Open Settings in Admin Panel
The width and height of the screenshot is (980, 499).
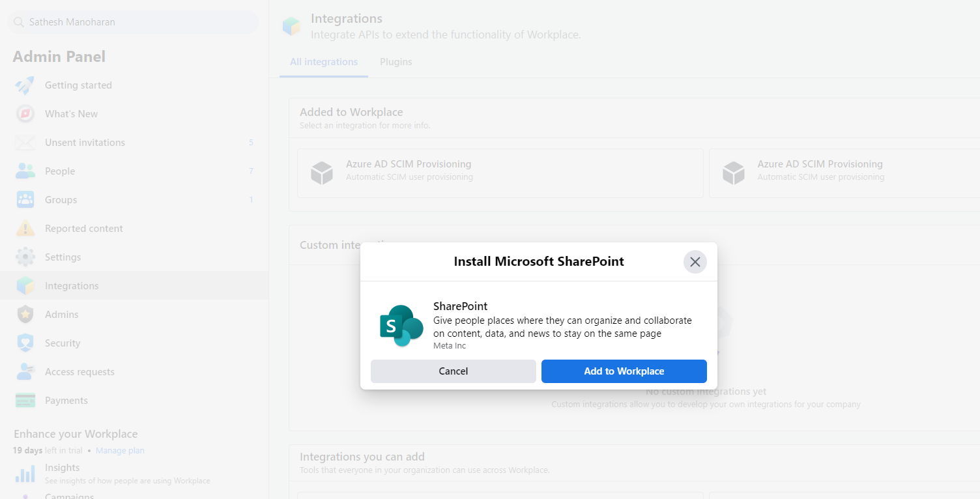(134, 257)
